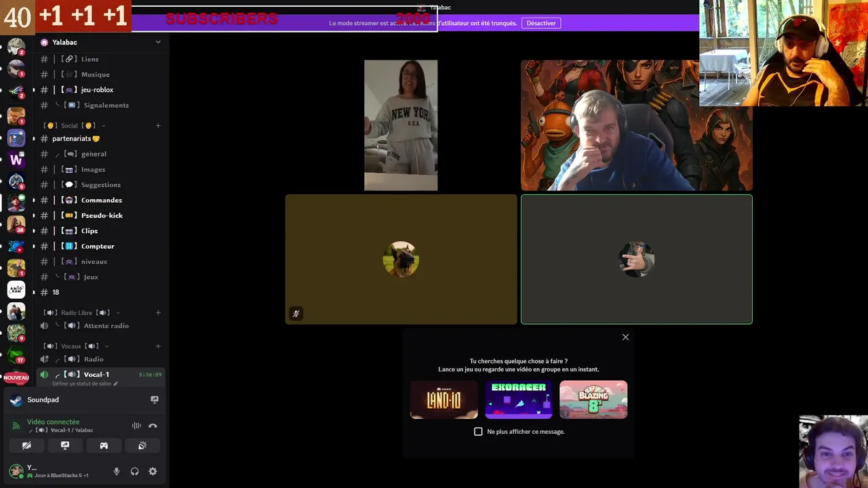Image resolution: width=868 pixels, height=488 pixels.
Task: Join the Radio voice channel
Action: pos(100,359)
